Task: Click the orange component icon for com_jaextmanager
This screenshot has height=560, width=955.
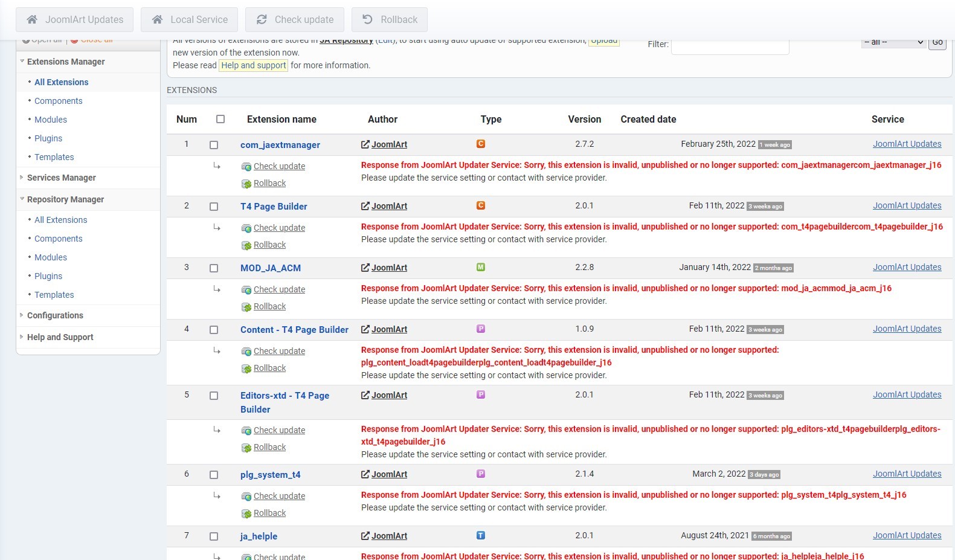Action: click(x=481, y=144)
